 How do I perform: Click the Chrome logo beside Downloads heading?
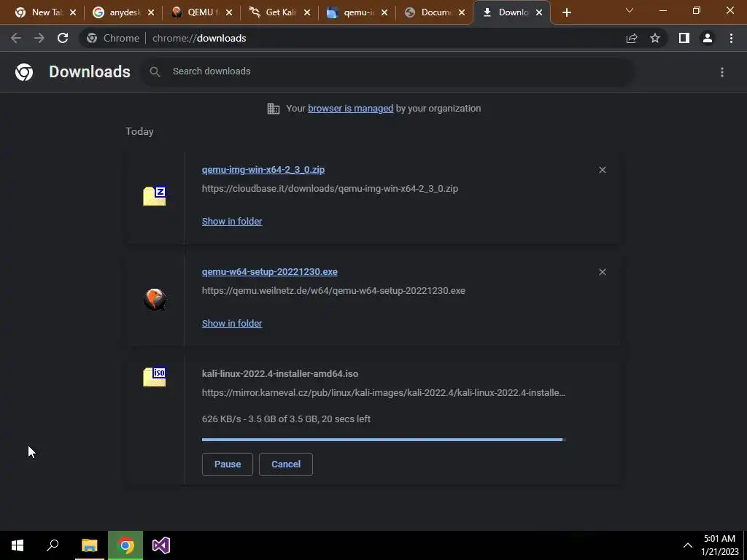pos(24,72)
